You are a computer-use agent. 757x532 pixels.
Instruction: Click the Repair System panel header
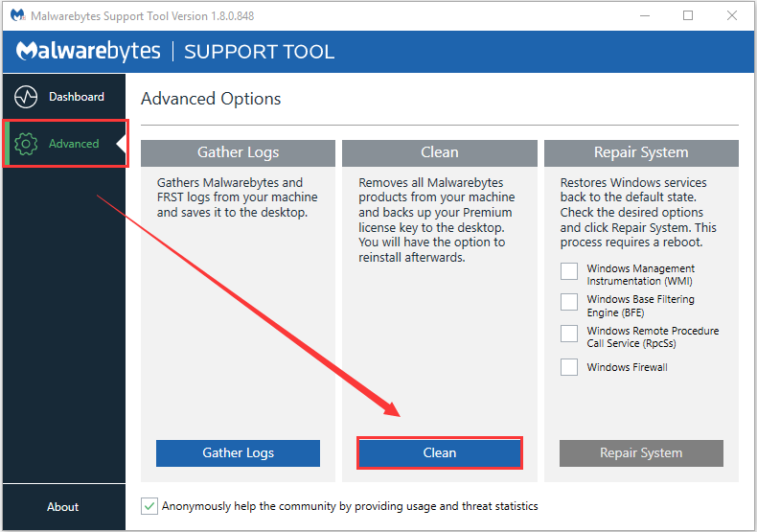pos(641,152)
